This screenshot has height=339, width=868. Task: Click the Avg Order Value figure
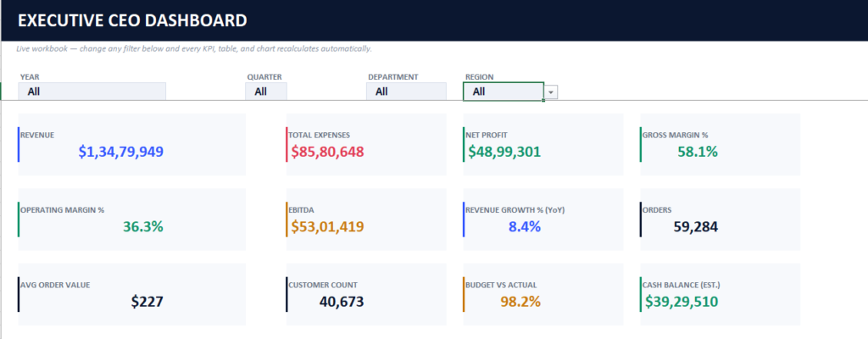(x=147, y=302)
